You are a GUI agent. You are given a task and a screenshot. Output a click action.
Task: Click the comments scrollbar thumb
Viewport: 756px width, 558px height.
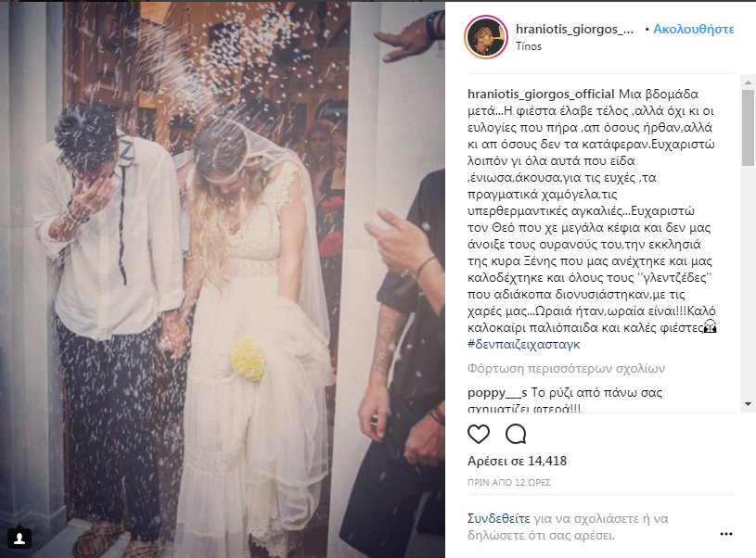(748, 128)
